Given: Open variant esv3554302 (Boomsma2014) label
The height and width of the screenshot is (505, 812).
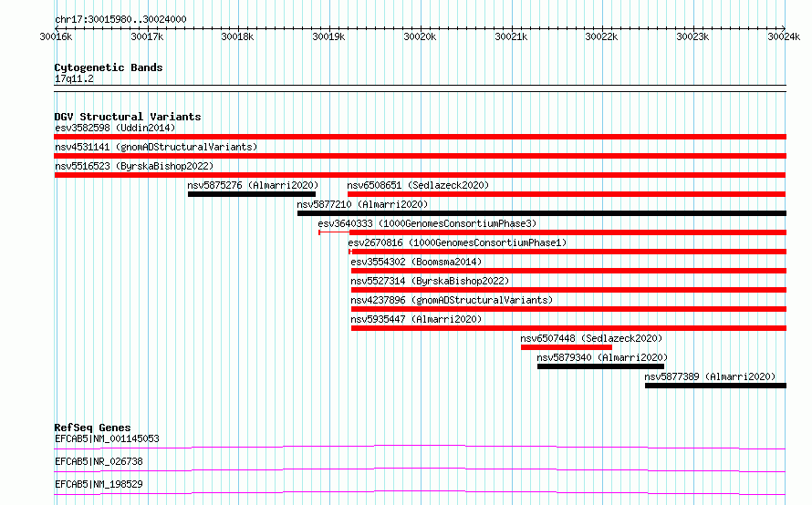Looking at the screenshot, I should (x=416, y=262).
